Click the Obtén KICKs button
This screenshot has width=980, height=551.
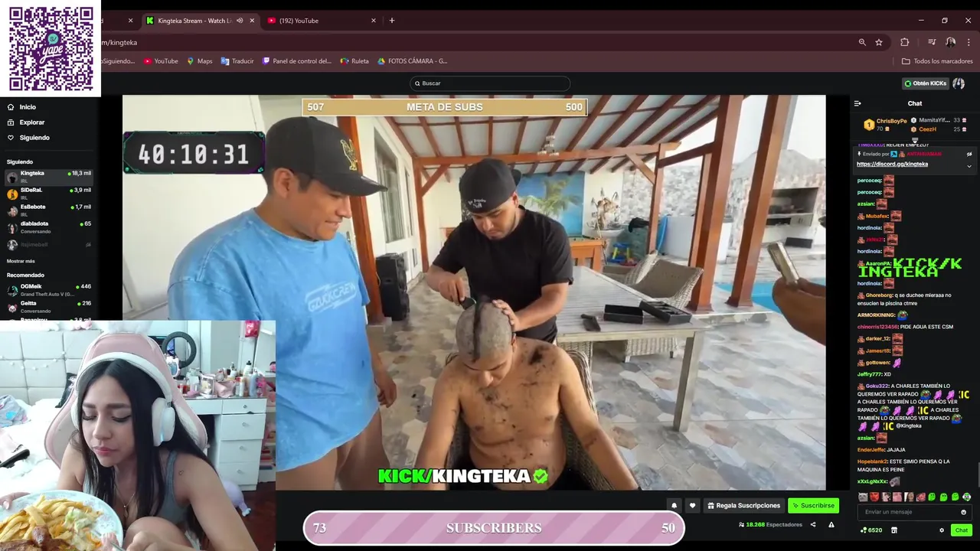tap(926, 83)
